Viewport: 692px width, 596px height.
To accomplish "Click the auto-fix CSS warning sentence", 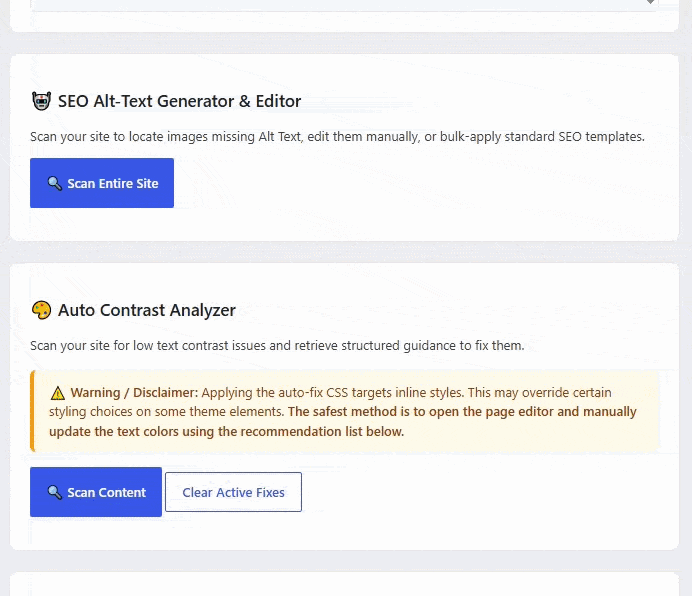I will tap(330, 402).
